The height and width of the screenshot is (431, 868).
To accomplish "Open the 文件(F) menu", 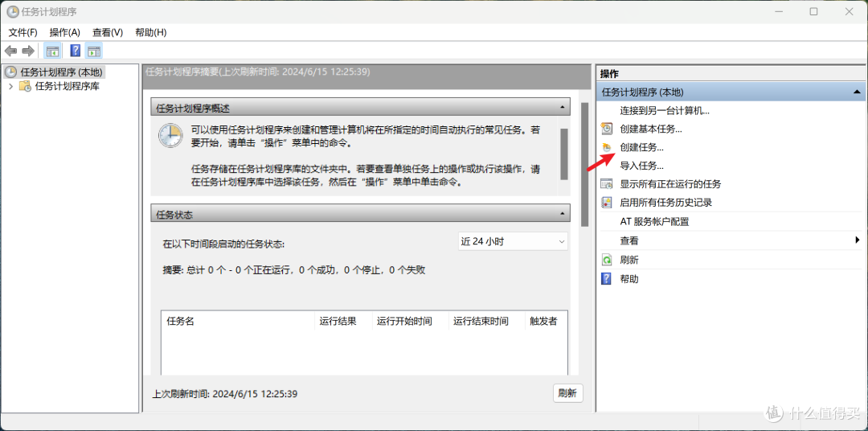I will [23, 33].
